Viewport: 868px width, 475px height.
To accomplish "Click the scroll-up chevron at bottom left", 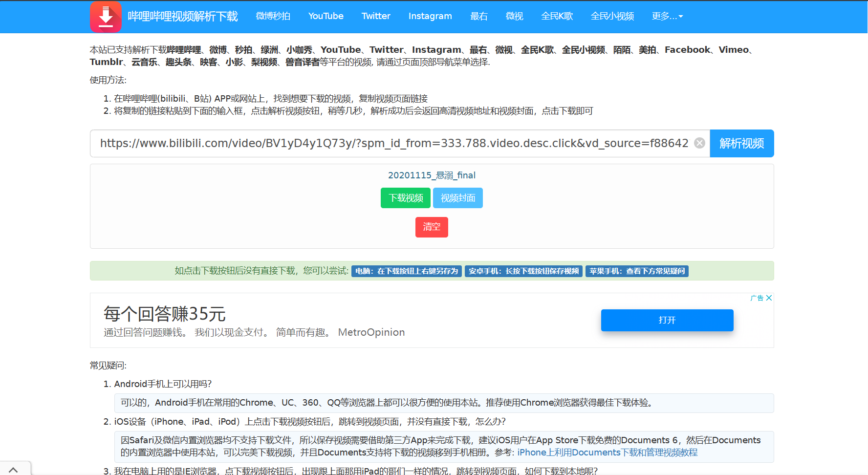I will click(14, 469).
